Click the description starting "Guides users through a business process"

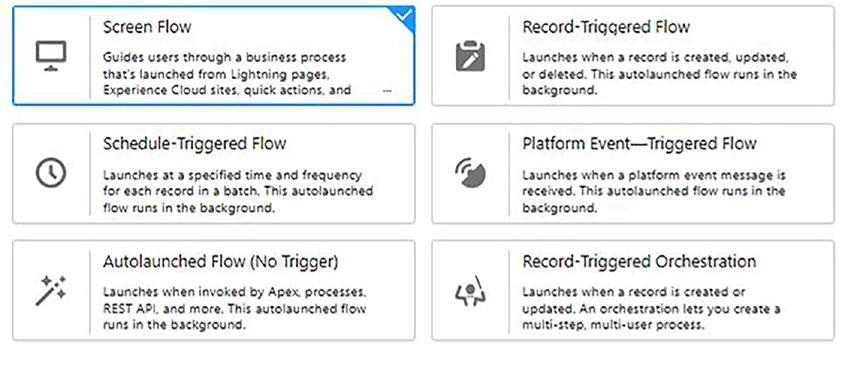pyautogui.click(x=227, y=73)
